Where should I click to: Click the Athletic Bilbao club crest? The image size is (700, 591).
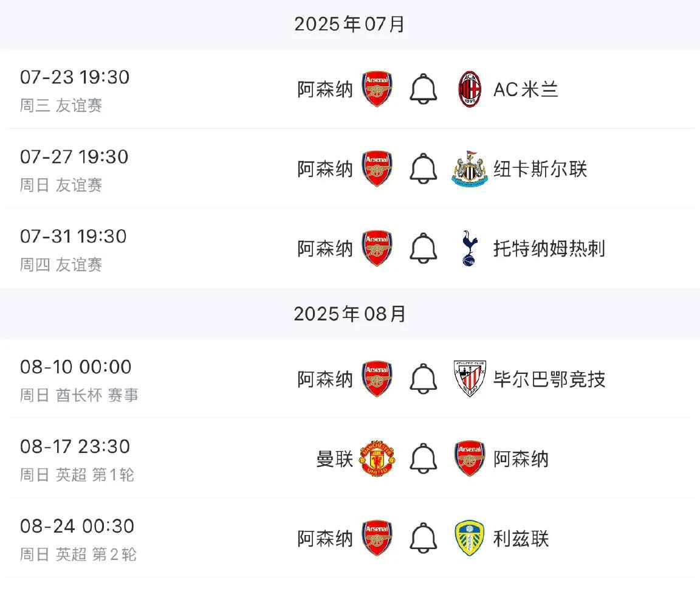pos(470,379)
